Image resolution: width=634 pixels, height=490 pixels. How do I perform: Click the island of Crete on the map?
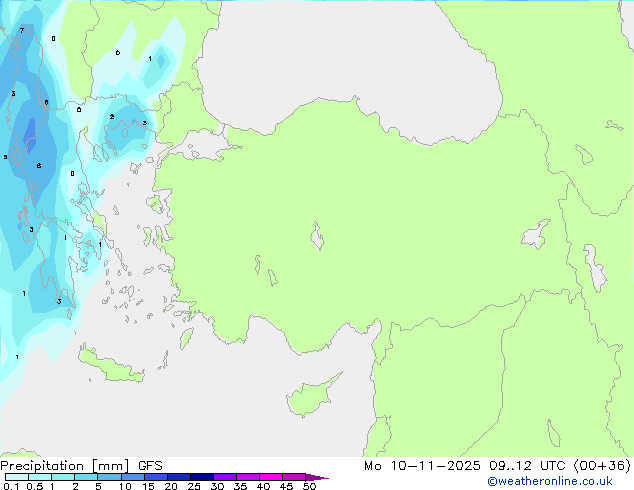(x=110, y=365)
